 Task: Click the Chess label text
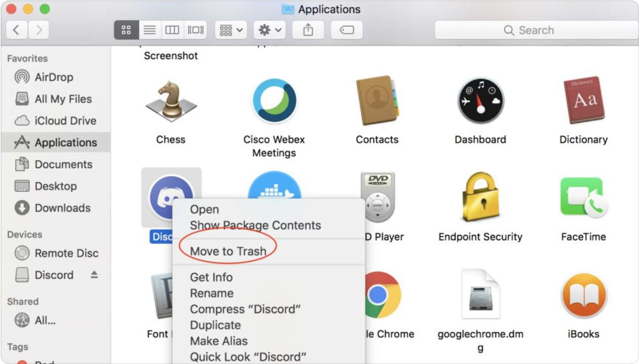tap(171, 139)
